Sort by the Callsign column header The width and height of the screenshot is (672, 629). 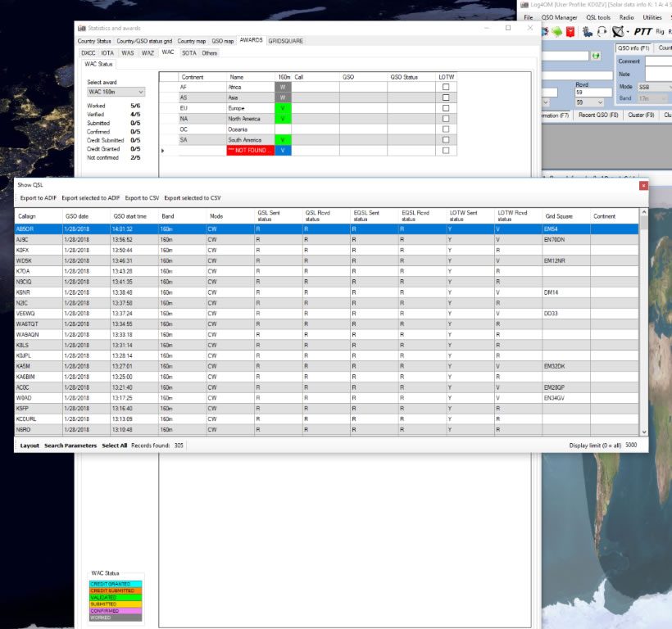point(39,216)
